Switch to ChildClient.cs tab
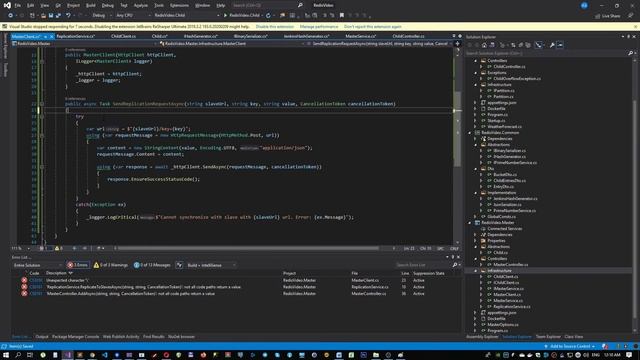This screenshot has height=360, width=640. click(x=123, y=36)
